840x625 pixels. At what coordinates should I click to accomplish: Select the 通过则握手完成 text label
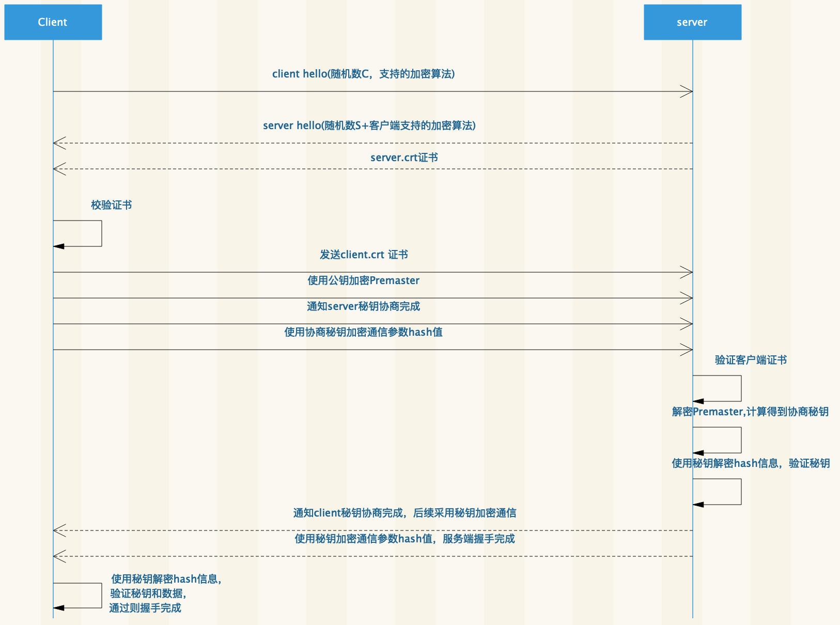point(145,608)
